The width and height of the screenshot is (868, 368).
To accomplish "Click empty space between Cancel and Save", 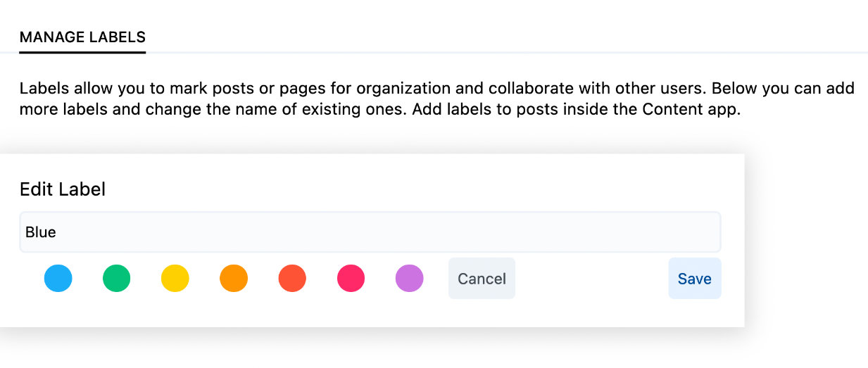I will tap(591, 279).
